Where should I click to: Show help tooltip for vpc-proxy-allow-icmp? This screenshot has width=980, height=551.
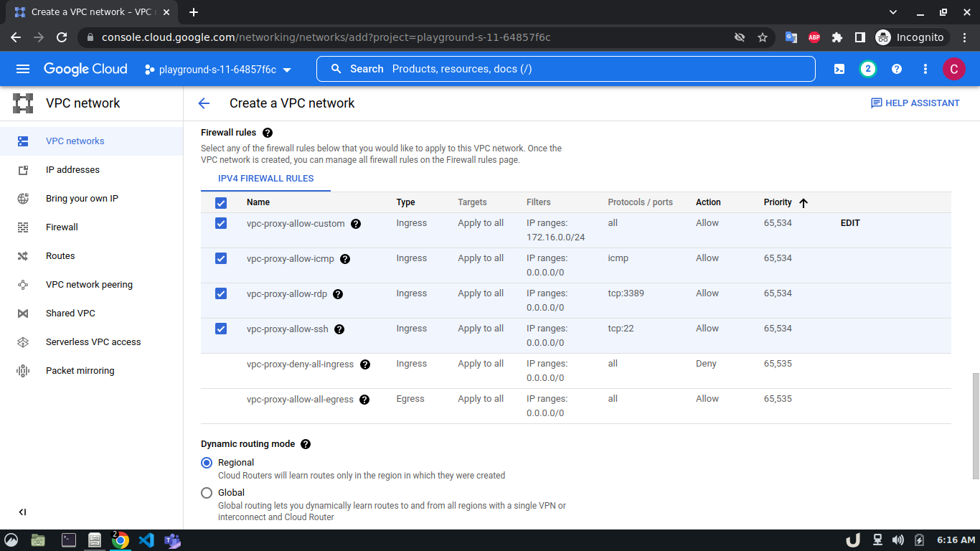(x=345, y=259)
